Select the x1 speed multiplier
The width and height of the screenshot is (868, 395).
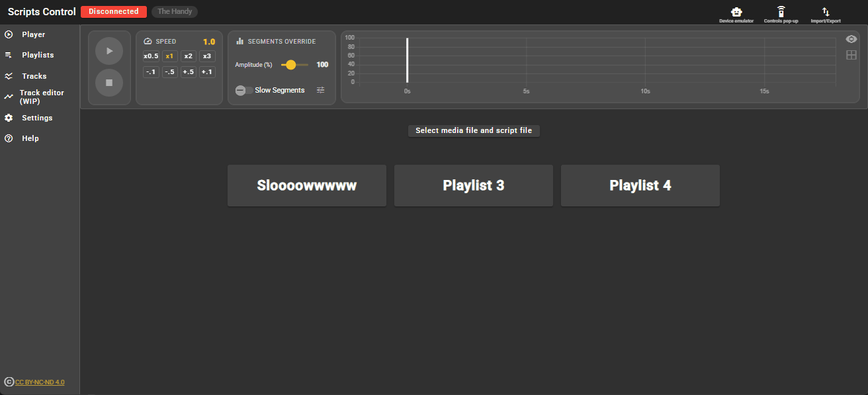pos(169,56)
